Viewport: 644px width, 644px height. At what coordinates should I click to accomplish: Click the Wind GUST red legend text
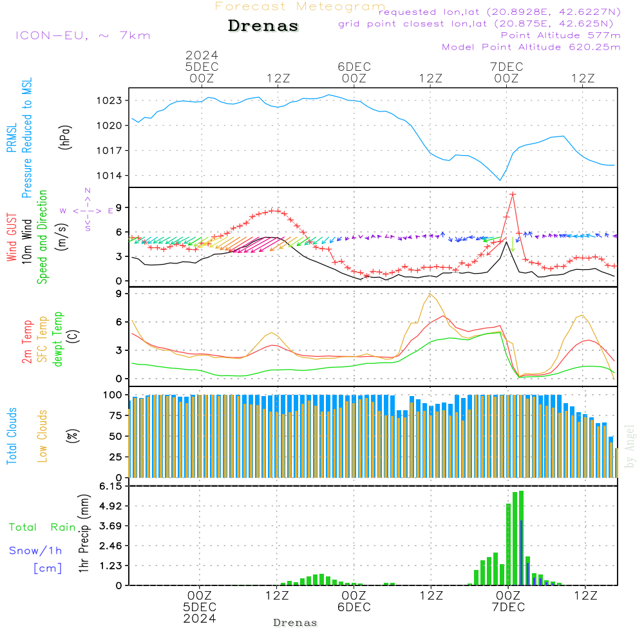click(x=12, y=237)
